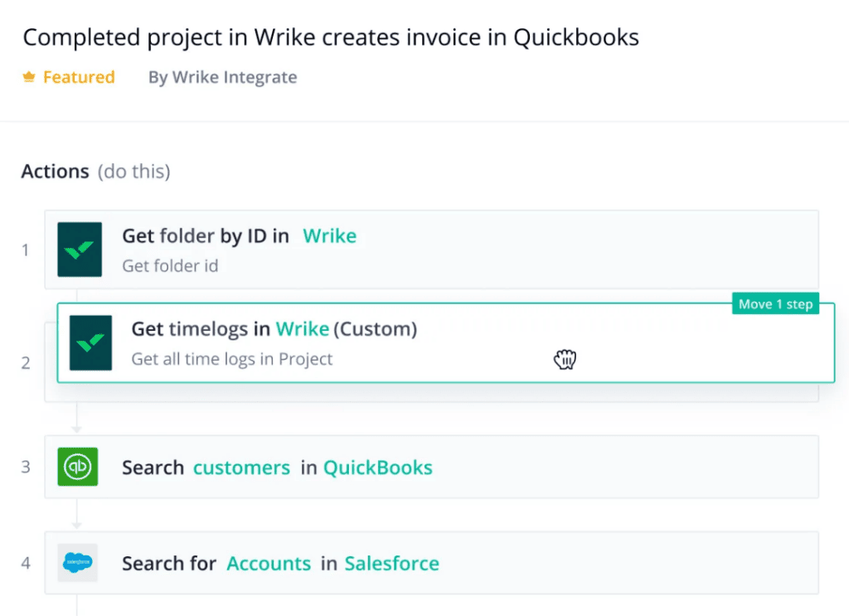The height and width of the screenshot is (616, 849).
Task: Click the Move 1 step badge
Action: coord(775,303)
